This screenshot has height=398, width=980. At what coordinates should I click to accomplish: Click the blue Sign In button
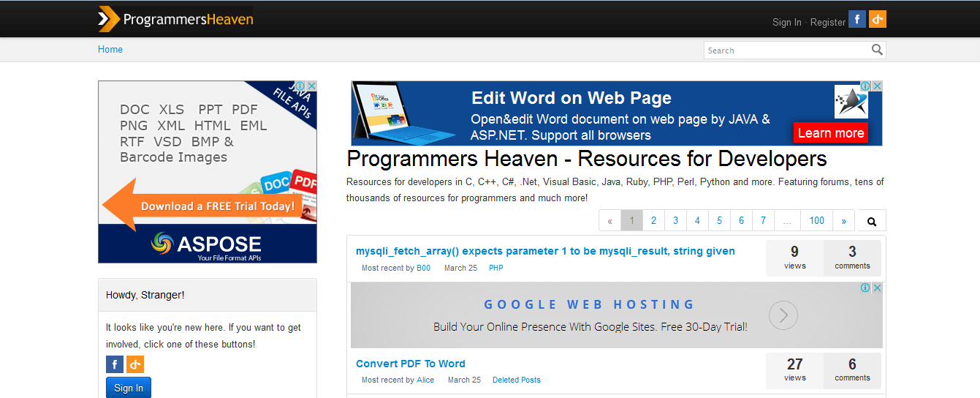[129, 388]
